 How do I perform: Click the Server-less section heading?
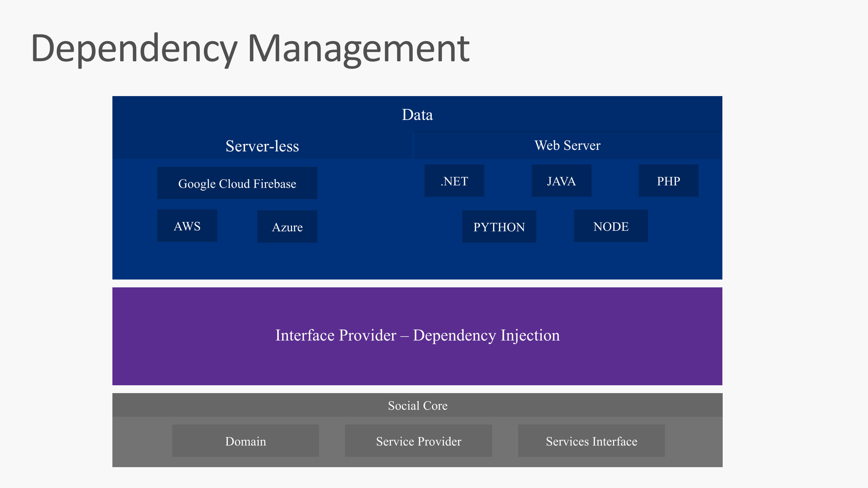(262, 146)
